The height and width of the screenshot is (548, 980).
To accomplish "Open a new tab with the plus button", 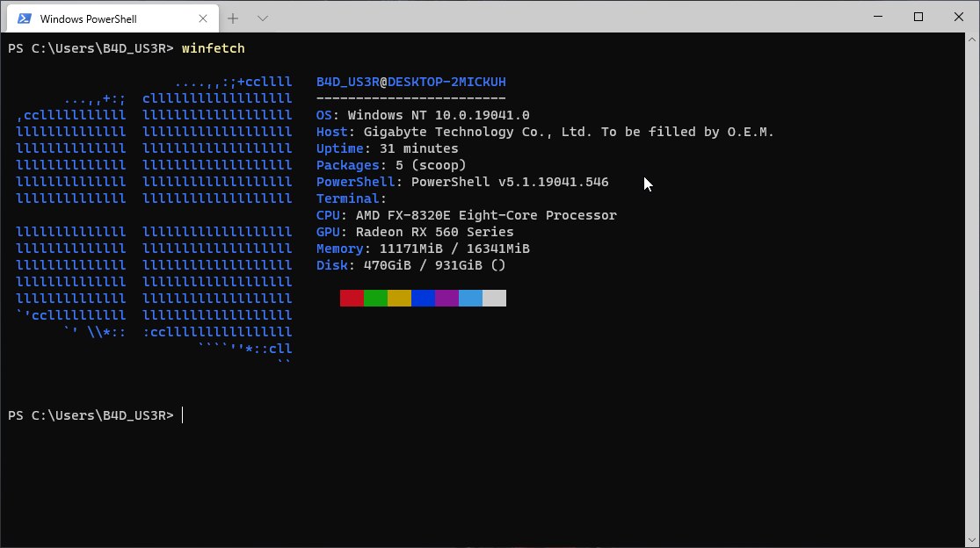I will tap(233, 18).
